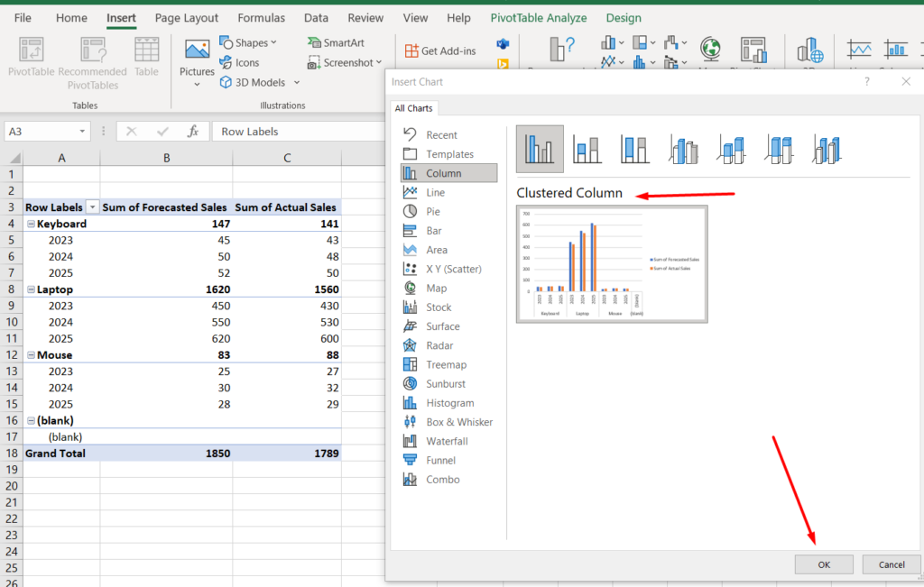Click the Help question mark in Insert Chart dialog
This screenshot has width=924, height=587.
[867, 82]
